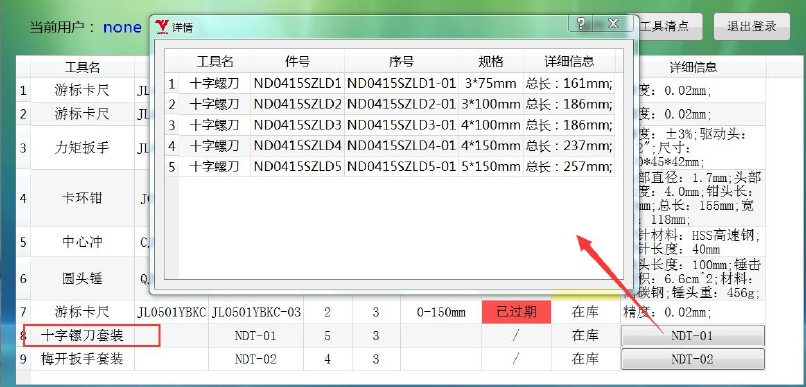This screenshot has width=806, height=387.
Task: Click the current user name none
Action: pyautogui.click(x=122, y=27)
